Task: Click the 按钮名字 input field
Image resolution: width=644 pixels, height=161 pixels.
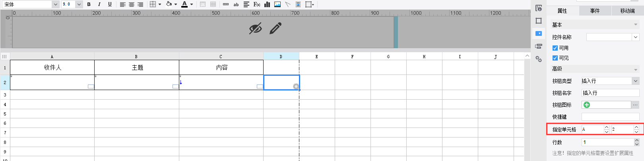Action: [x=610, y=93]
